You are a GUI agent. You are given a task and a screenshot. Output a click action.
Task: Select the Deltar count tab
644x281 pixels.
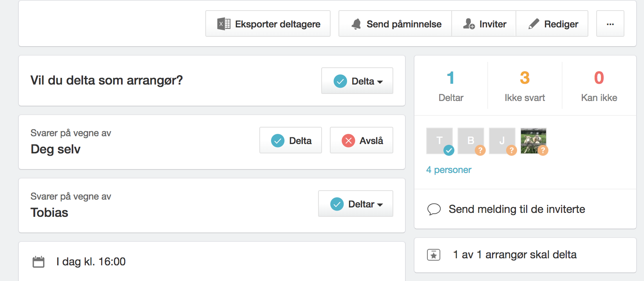pos(451,86)
